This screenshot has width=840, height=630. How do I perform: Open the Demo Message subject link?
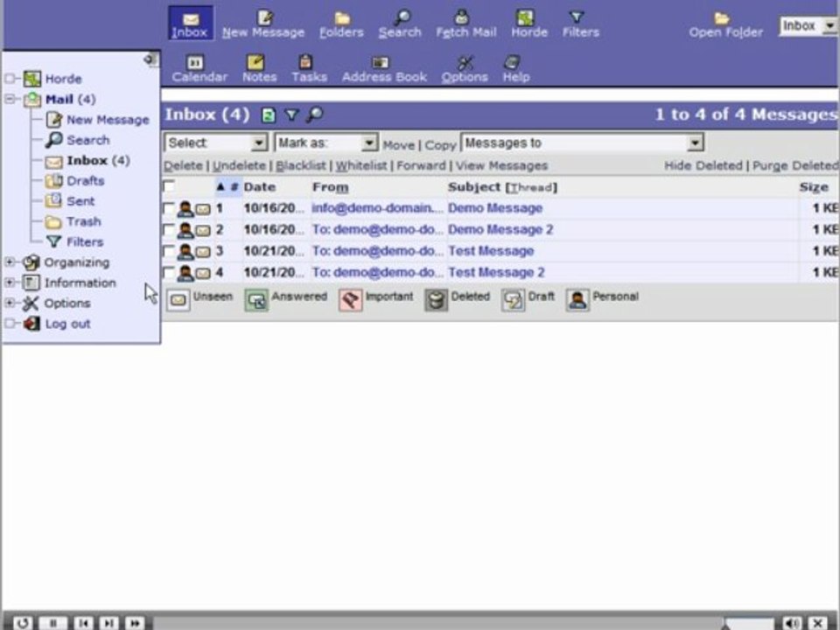(x=495, y=208)
